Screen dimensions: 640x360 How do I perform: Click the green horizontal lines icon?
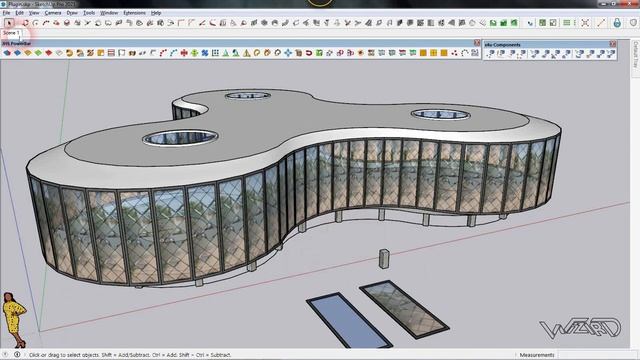[567, 23]
